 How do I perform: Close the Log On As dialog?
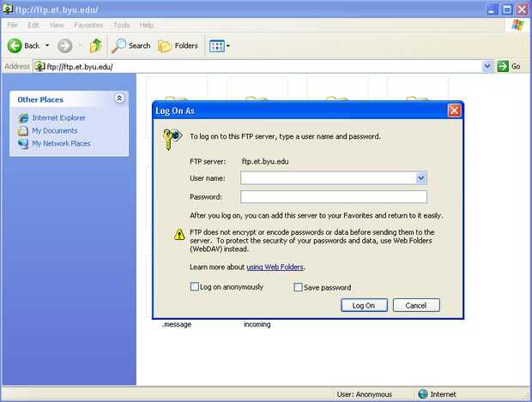[x=454, y=111]
